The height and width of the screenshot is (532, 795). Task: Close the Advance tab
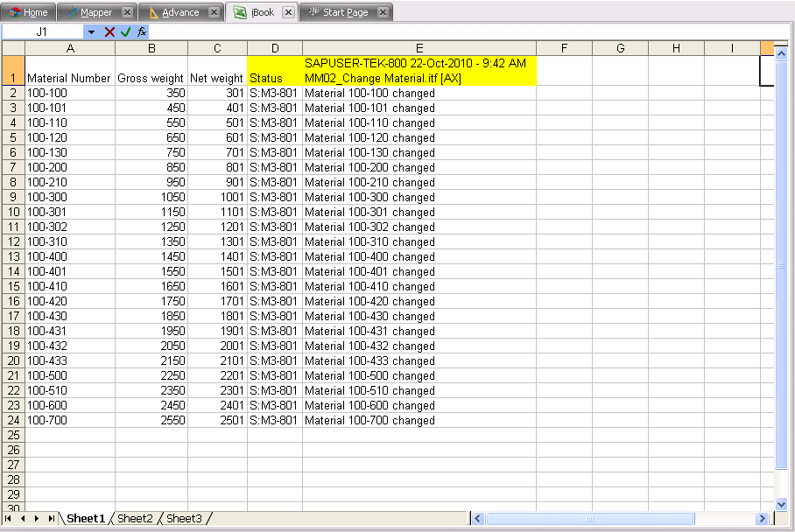click(214, 12)
